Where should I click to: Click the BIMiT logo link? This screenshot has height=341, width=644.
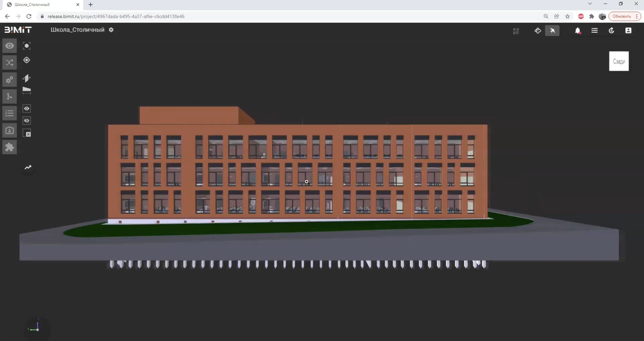tap(18, 30)
